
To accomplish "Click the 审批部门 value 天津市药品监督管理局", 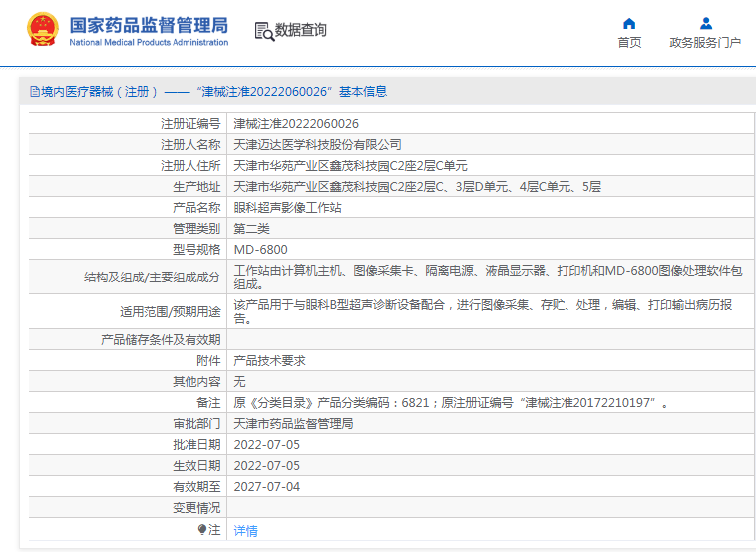I will pos(293,424).
